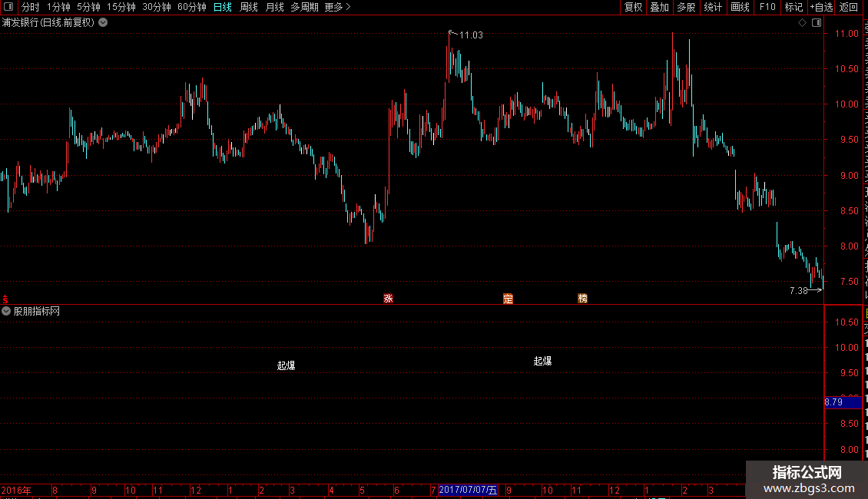Expand the 更多 periods menu
The width and height of the screenshot is (868, 499).
click(337, 7)
